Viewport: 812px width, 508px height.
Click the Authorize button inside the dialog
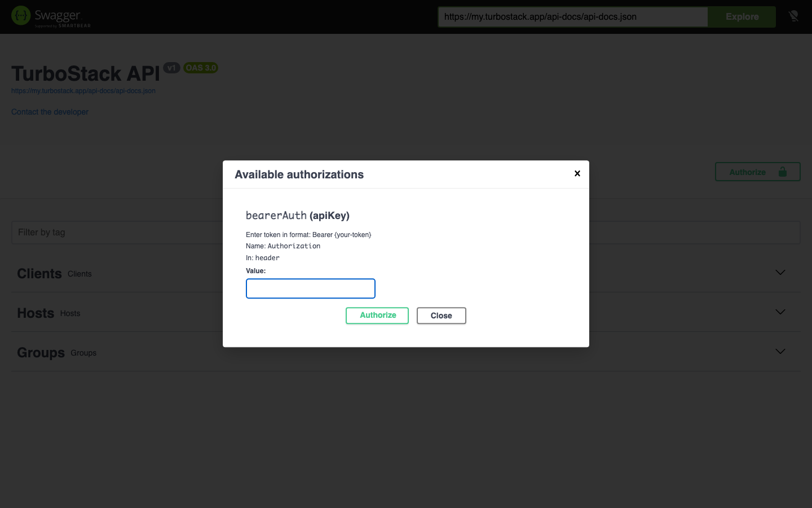click(x=377, y=316)
